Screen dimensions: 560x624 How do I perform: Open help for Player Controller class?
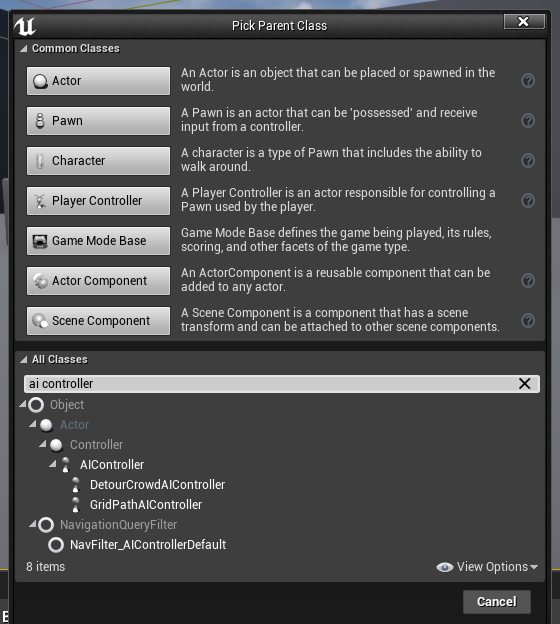point(528,201)
